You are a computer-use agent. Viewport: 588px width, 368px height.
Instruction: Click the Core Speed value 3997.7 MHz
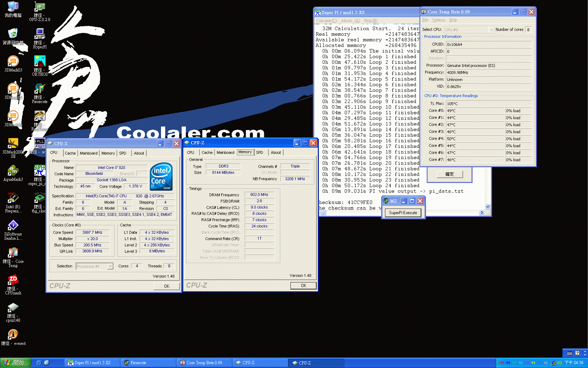pos(92,232)
